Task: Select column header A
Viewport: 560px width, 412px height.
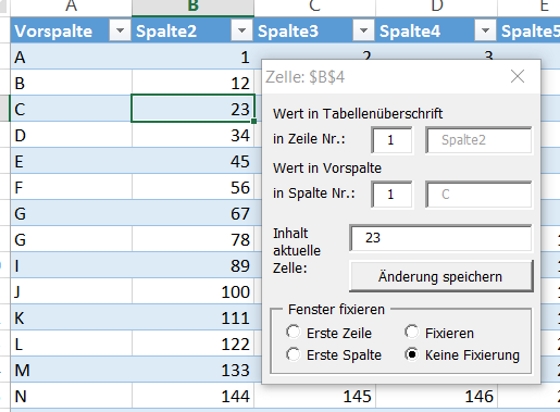Action: click(71, 7)
